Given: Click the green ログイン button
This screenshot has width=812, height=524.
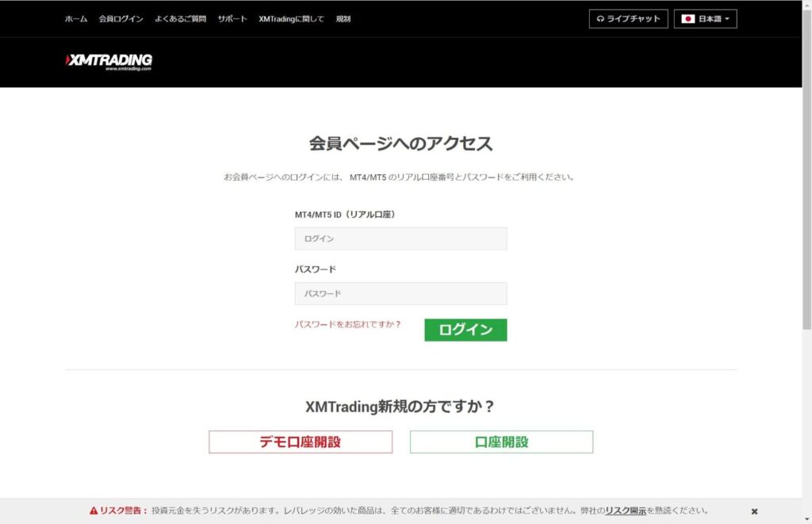Looking at the screenshot, I should point(465,330).
